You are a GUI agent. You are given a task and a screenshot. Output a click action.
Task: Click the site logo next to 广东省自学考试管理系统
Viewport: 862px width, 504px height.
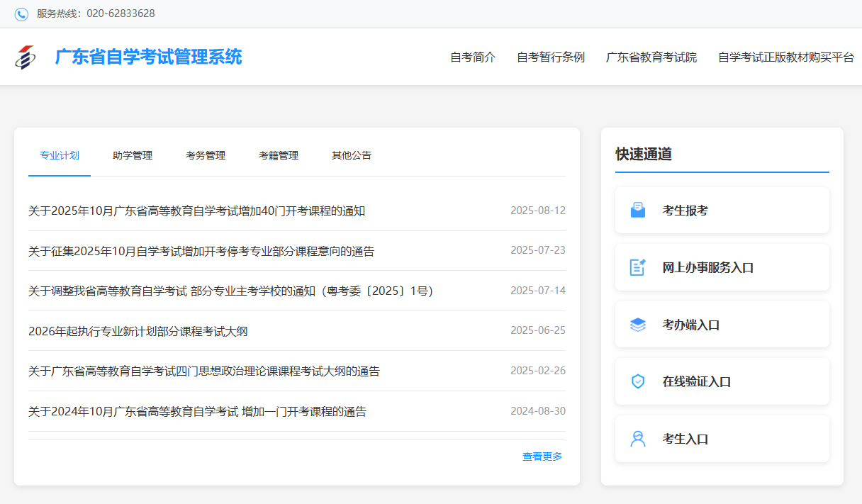25,57
